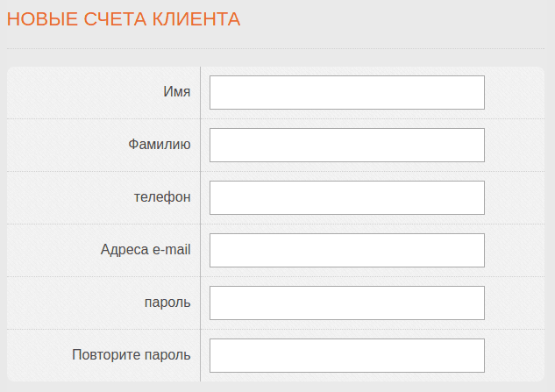The height and width of the screenshot is (392, 555).
Task: Focus the Фамилию text box
Action: pos(346,145)
